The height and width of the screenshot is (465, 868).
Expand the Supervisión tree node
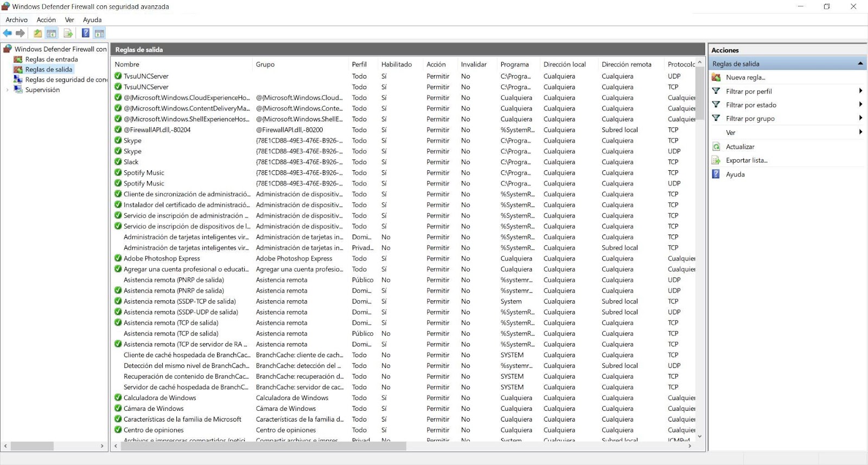pyautogui.click(x=7, y=90)
